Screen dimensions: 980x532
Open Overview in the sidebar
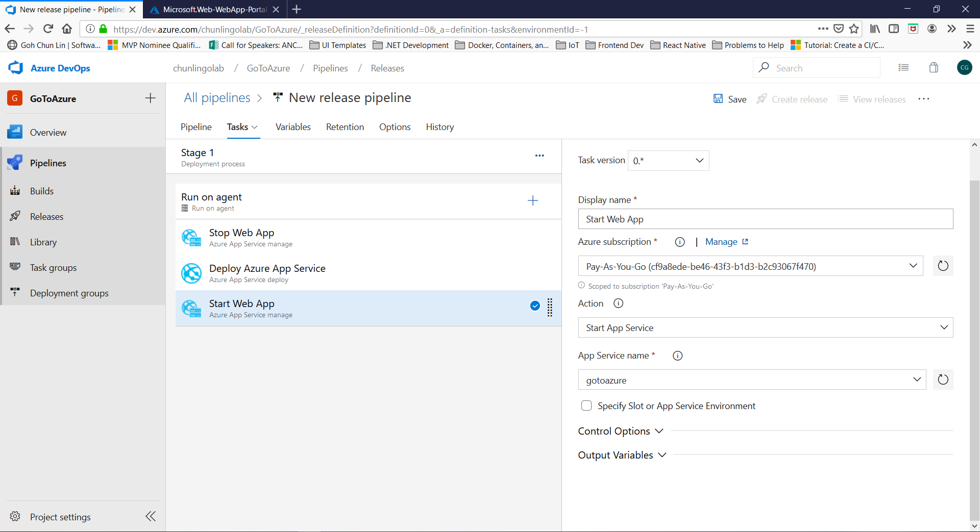pyautogui.click(x=48, y=133)
